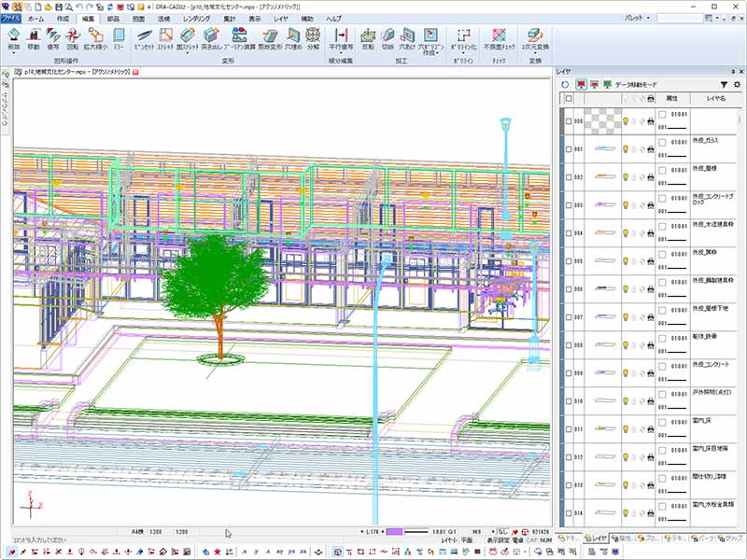Select the 分解 (Explode) tool
Image resolution: width=747 pixels, height=560 pixels.
(x=313, y=35)
